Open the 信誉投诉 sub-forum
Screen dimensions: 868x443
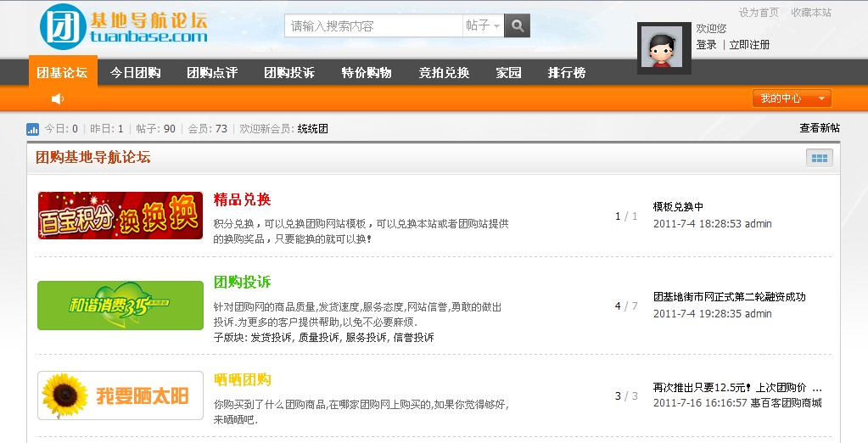tap(413, 337)
